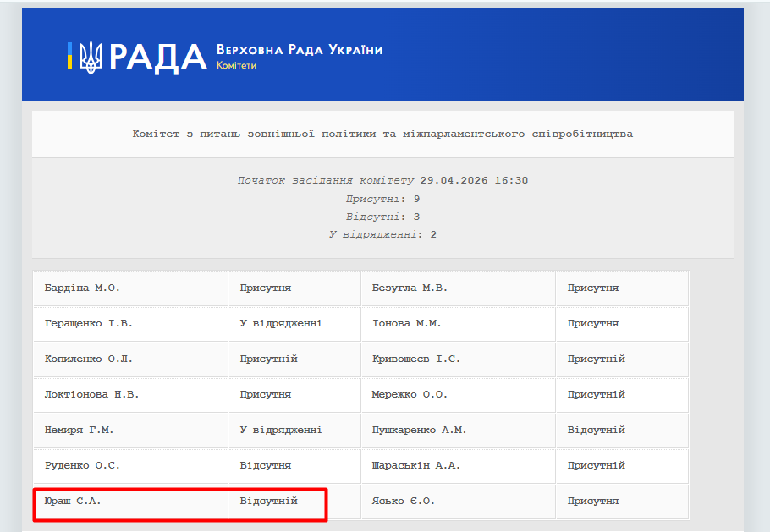
Task: Click the Відсутні: 3 summary line
Action: (382, 217)
